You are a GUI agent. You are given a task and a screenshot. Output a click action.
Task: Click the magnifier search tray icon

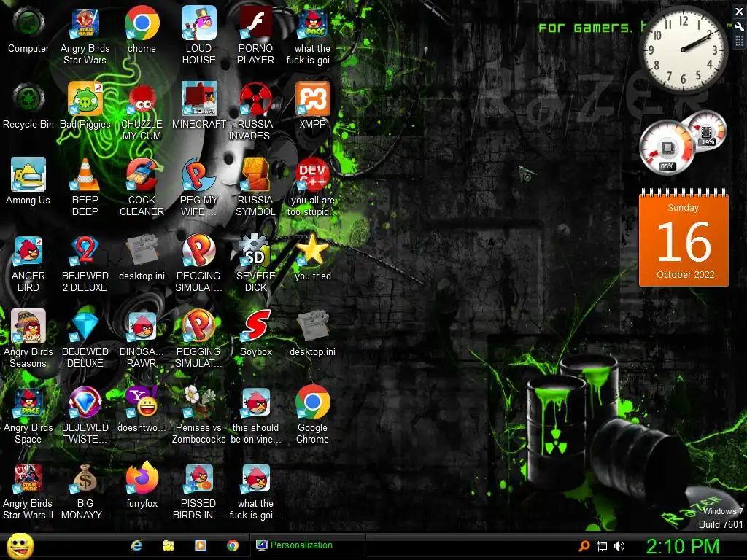coord(584,545)
